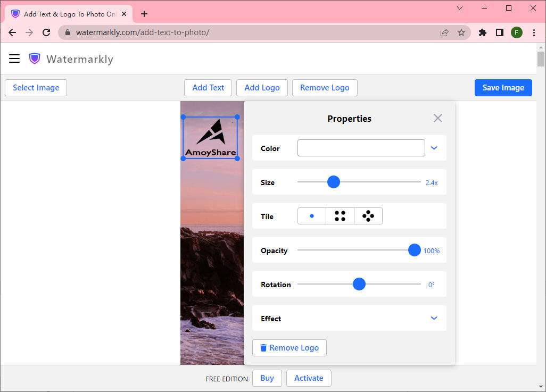Click the Color input field
Image resolution: width=546 pixels, height=392 pixels.
361,148
